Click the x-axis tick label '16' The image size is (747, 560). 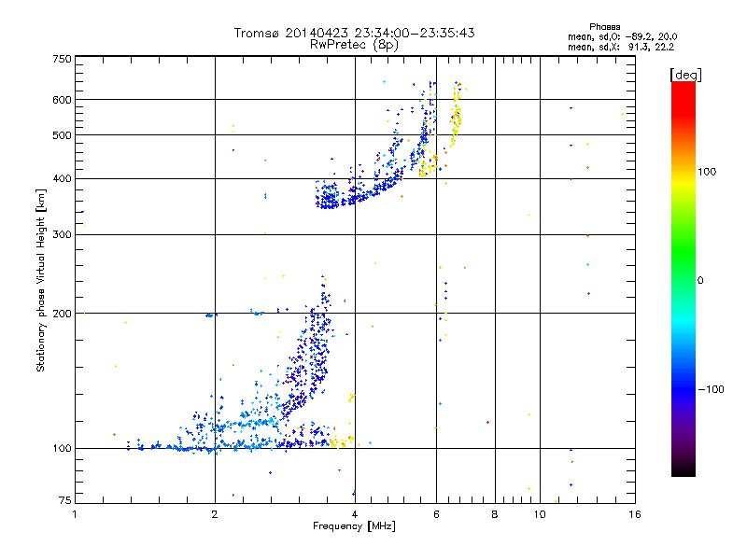(635, 514)
